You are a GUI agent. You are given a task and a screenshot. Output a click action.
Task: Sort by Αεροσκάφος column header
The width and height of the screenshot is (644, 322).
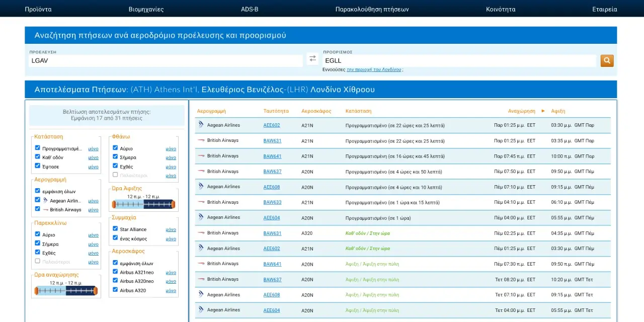[x=316, y=111]
